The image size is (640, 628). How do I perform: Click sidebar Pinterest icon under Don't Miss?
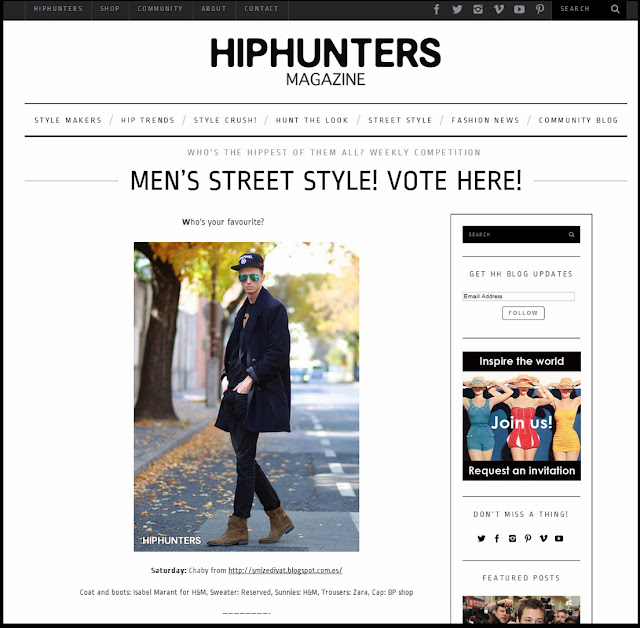[528, 539]
